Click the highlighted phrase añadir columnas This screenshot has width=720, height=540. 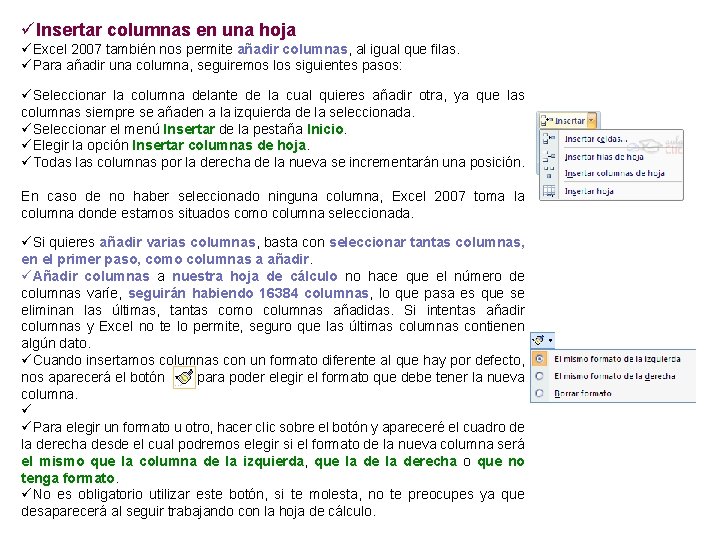pos(292,49)
